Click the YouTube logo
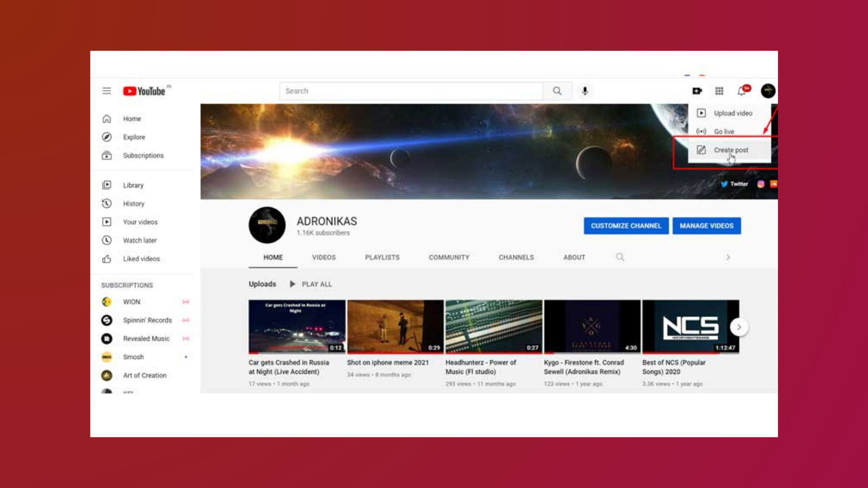868x488 pixels. pos(144,91)
